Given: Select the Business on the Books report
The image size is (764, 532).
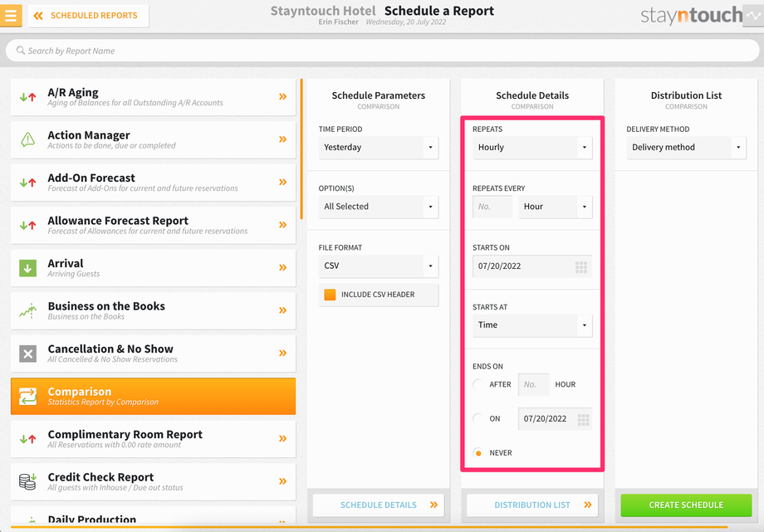Looking at the screenshot, I should pyautogui.click(x=153, y=311).
